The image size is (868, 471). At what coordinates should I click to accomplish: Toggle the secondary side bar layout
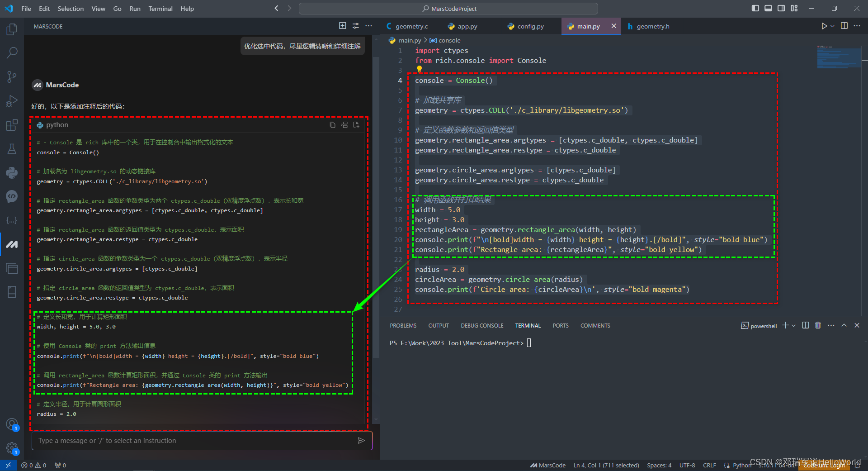click(781, 8)
